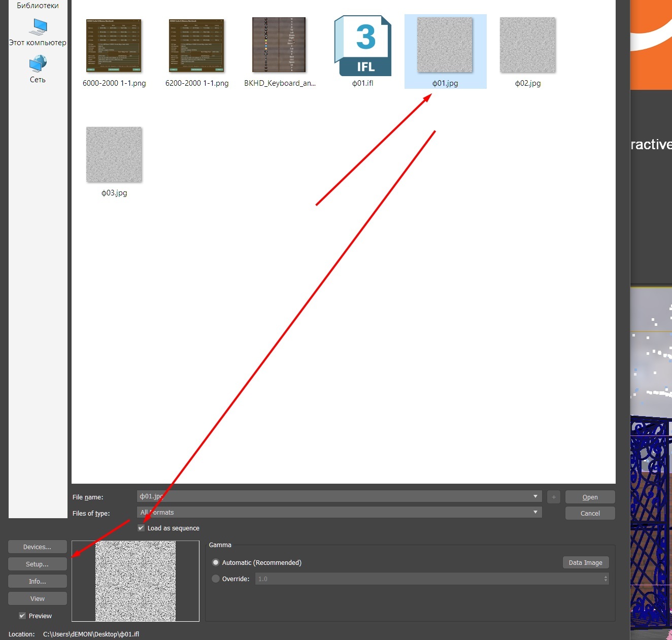Image resolution: width=672 pixels, height=640 pixels.
Task: Open the Setup... dialog
Action: click(38, 564)
